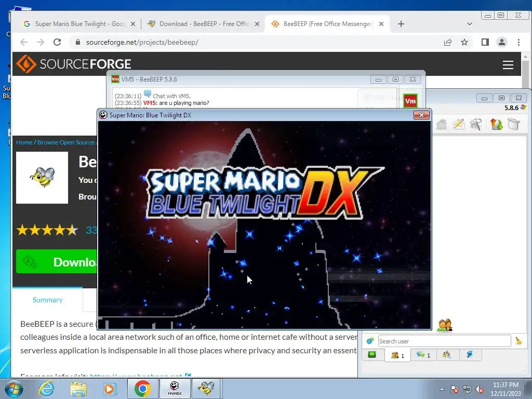The image size is (532, 399).
Task: Click the network tray icon
Action: click(467, 389)
